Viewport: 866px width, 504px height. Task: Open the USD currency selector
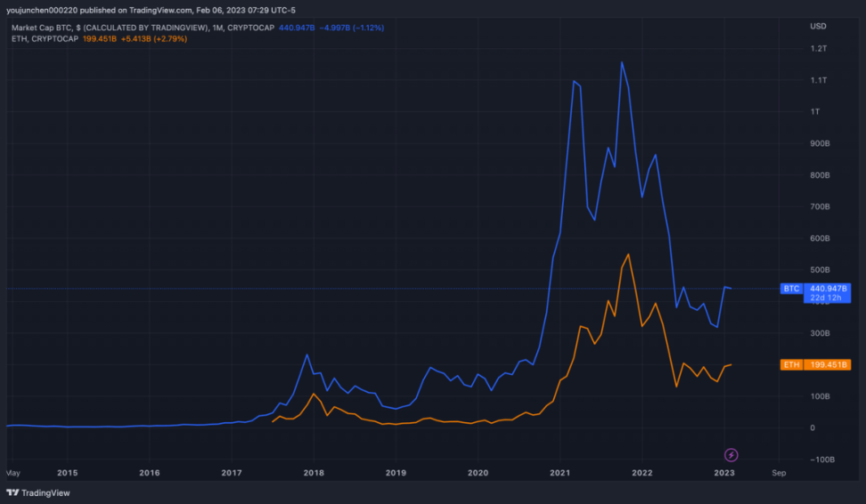tap(818, 26)
